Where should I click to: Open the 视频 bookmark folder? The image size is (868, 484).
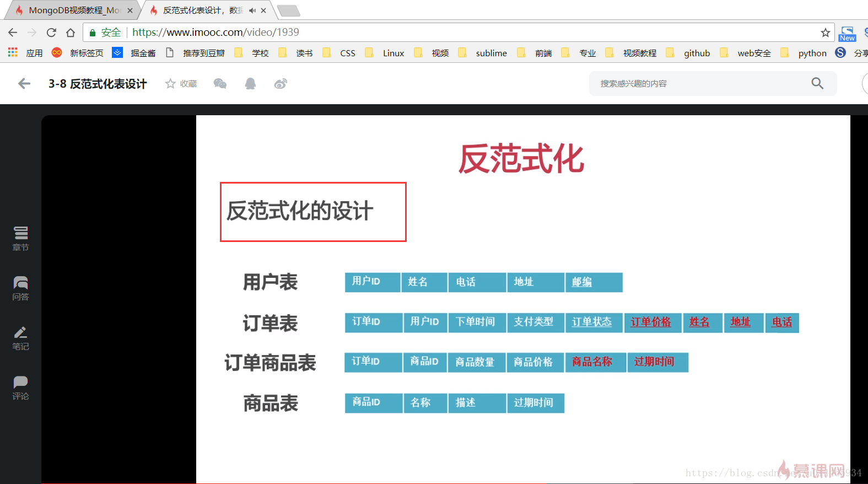tap(432, 53)
